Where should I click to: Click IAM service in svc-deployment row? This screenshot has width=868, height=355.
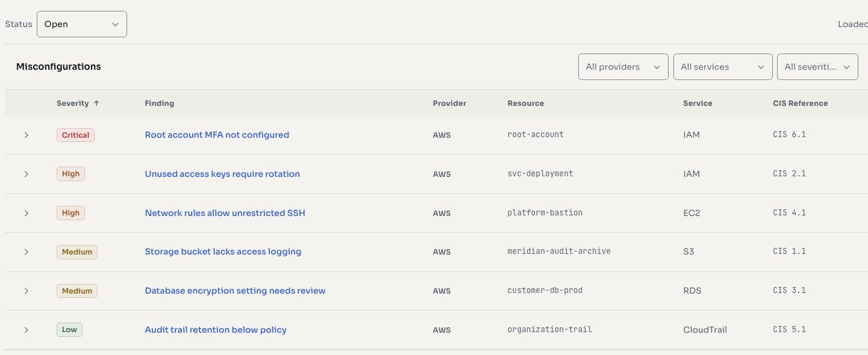tap(692, 174)
